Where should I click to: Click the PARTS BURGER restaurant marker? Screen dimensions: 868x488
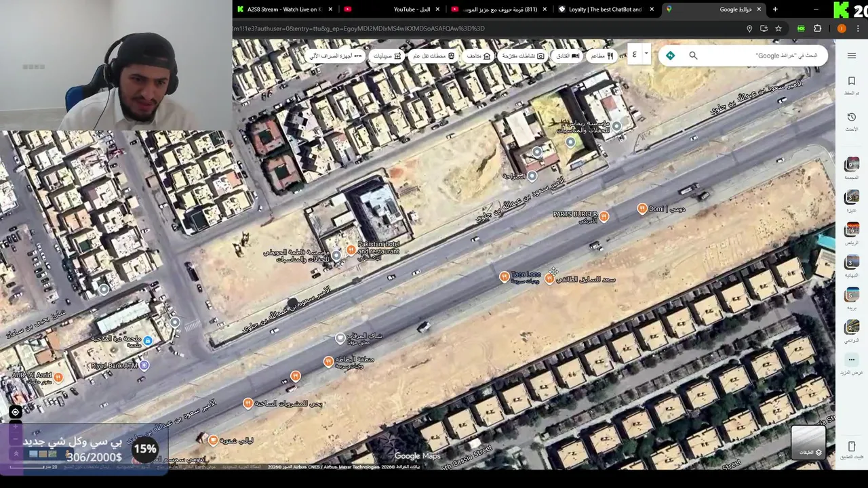pos(604,216)
